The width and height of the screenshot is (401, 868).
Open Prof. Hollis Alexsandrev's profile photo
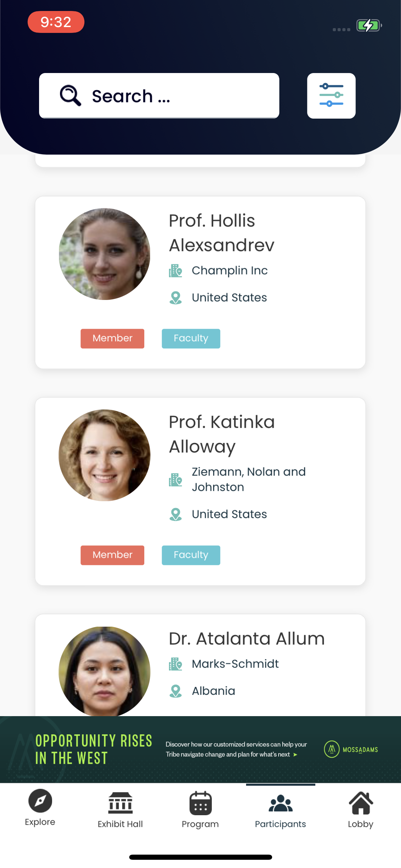(x=105, y=254)
